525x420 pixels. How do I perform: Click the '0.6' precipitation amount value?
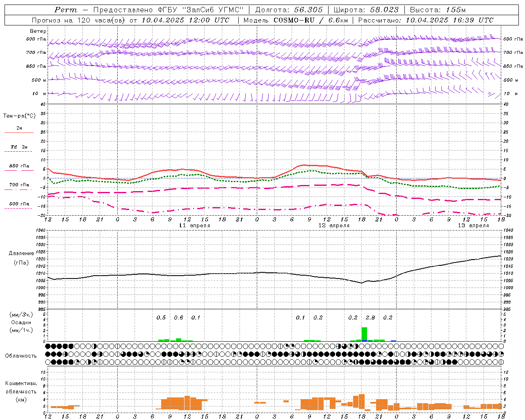pyautogui.click(x=178, y=318)
